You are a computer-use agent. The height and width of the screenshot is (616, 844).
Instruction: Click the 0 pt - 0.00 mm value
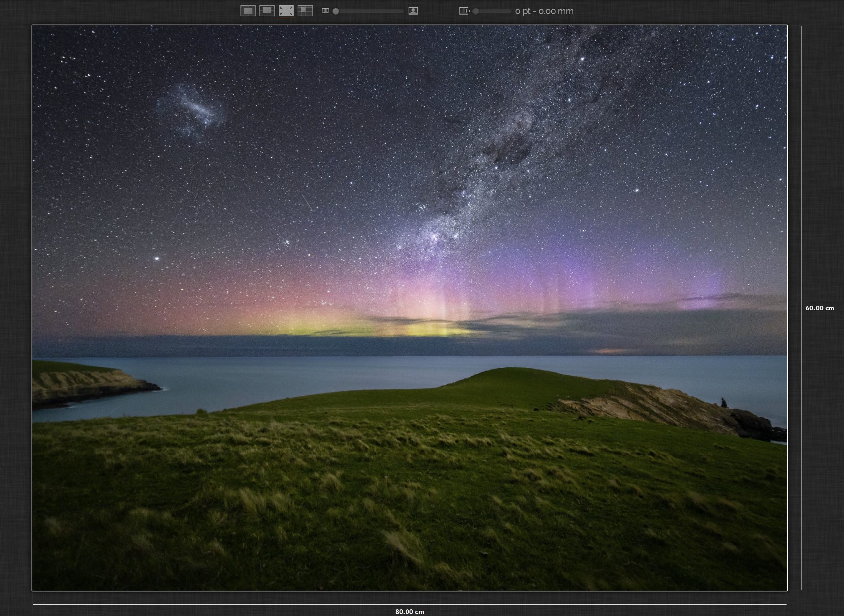coord(544,11)
